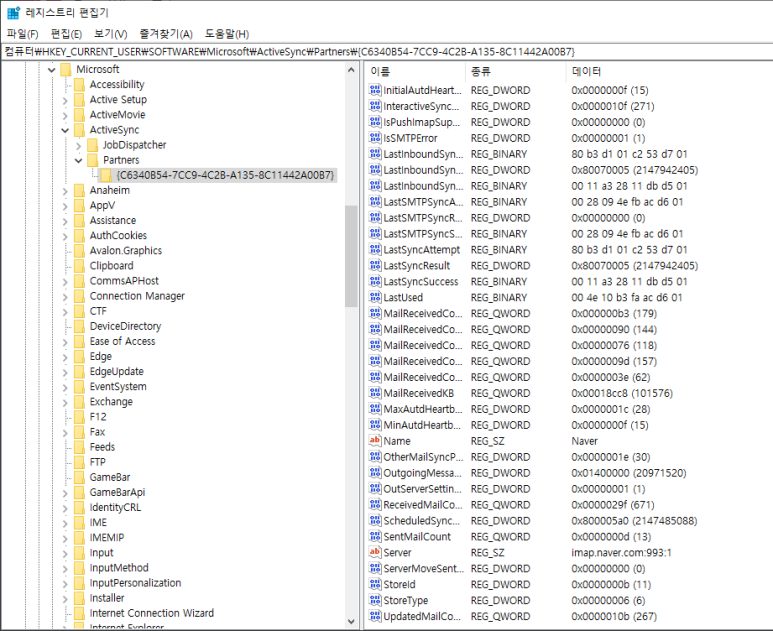
Task: Collapse the Microsoft tree node
Action: (x=51, y=70)
